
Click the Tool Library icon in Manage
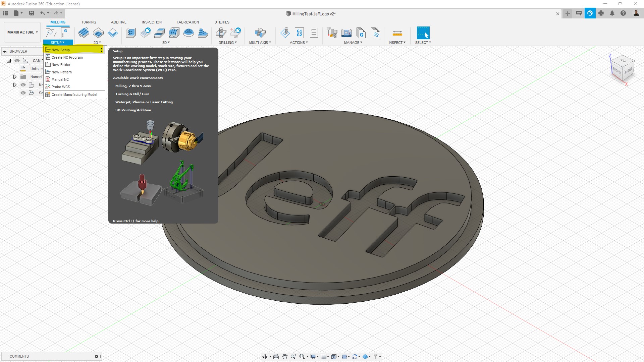tap(332, 33)
